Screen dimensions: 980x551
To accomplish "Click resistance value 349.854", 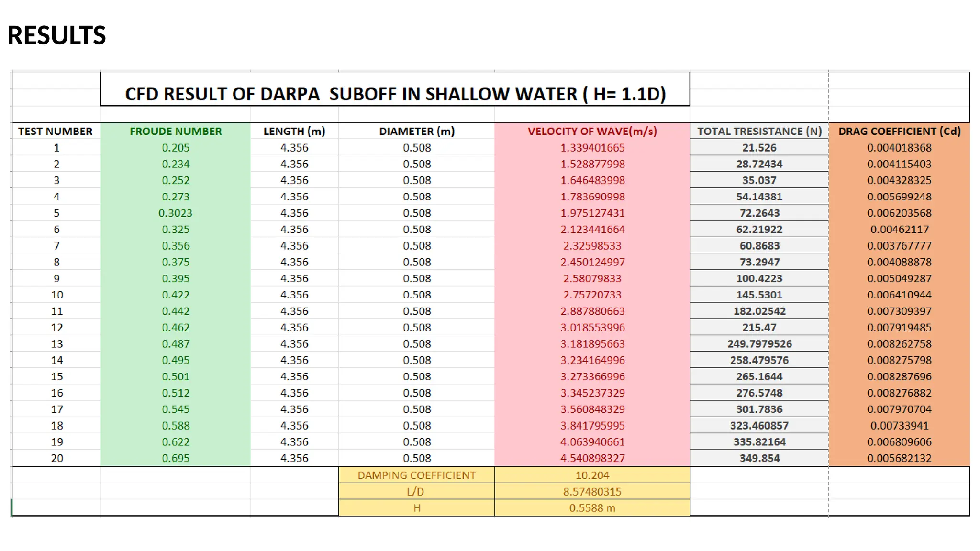I will pyautogui.click(x=759, y=458).
